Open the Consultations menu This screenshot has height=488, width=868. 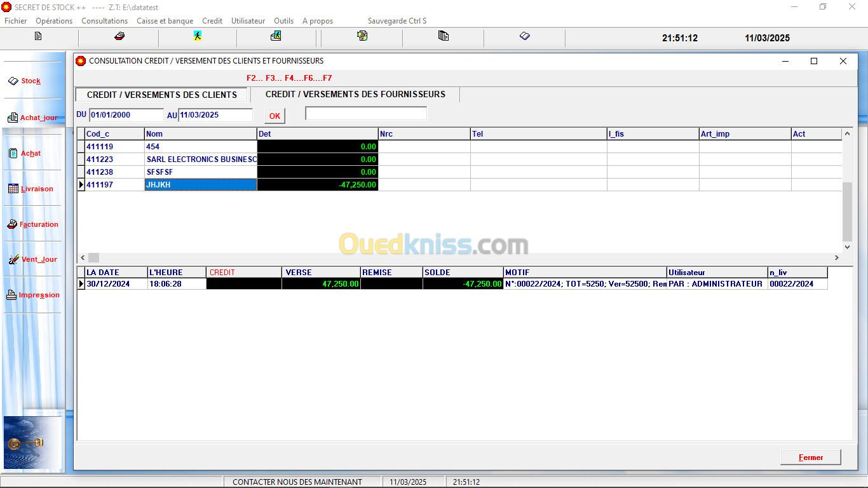pos(104,21)
